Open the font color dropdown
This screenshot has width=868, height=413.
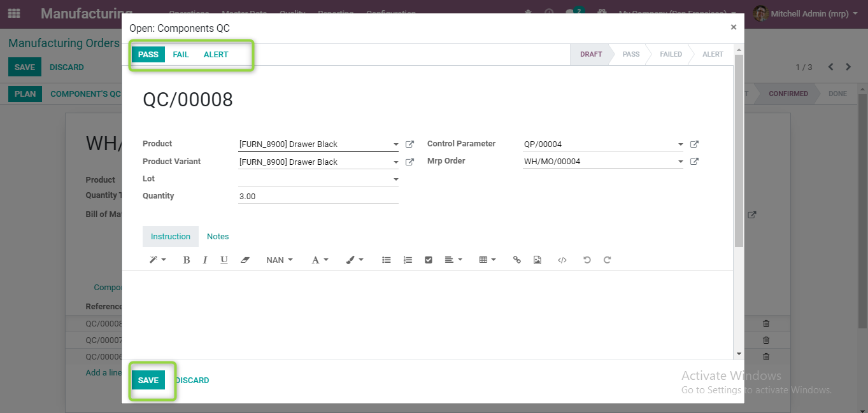(x=320, y=260)
